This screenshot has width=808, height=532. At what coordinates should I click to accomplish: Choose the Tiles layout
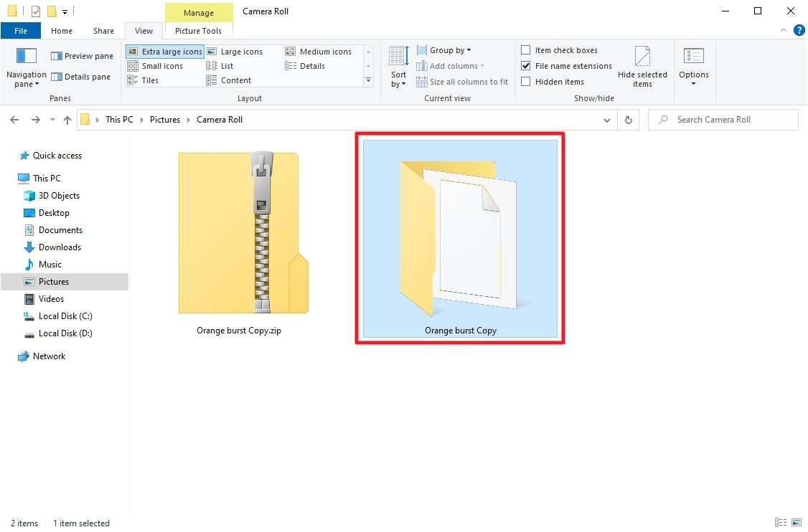[x=144, y=80]
